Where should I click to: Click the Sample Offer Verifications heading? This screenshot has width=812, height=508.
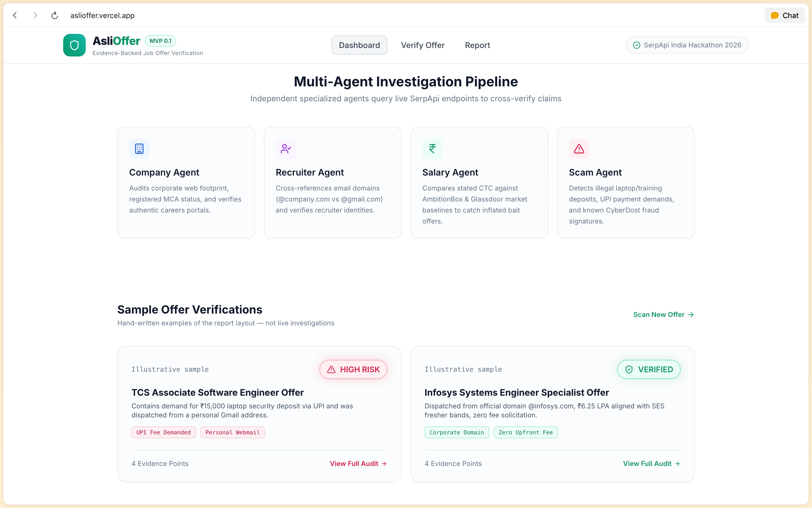(x=190, y=309)
